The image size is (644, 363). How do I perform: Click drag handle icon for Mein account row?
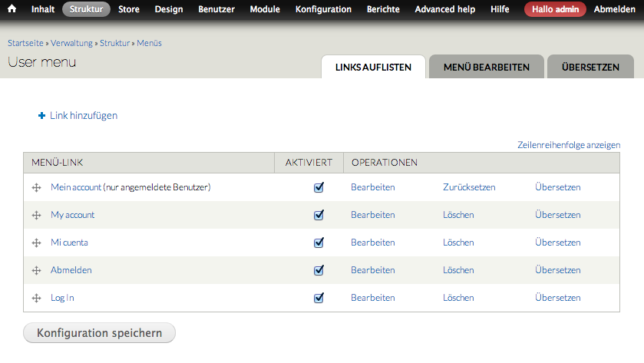tap(36, 187)
